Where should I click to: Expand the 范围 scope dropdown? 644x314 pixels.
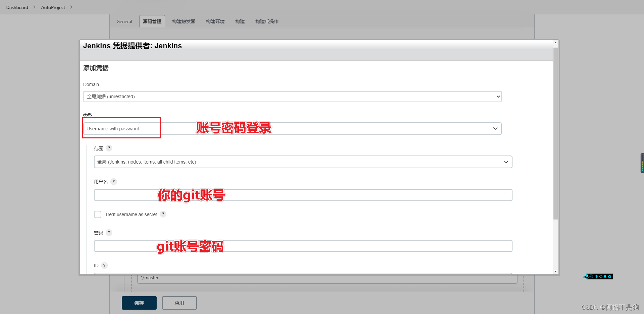[x=303, y=162]
